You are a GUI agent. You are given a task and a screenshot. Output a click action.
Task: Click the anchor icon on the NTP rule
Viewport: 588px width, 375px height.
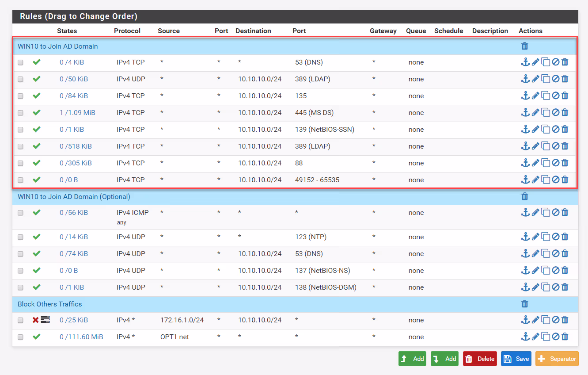click(525, 237)
